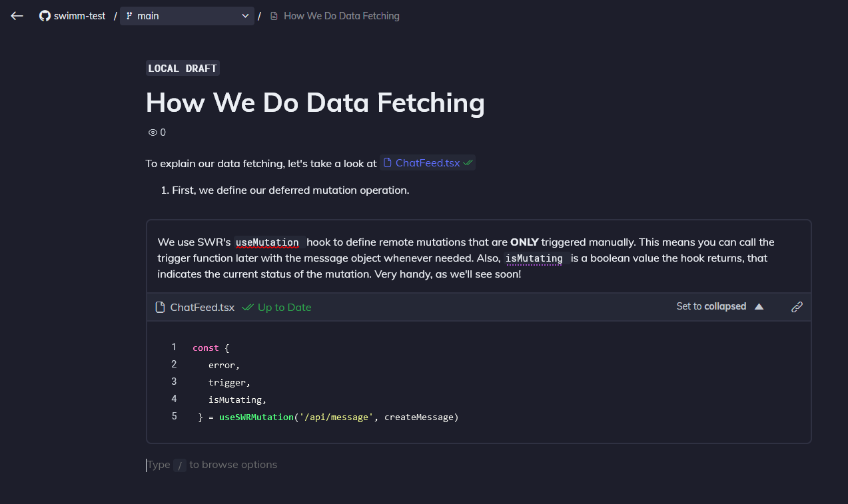Image resolution: width=848 pixels, height=504 pixels.
Task: Click the LOCAL DRAFT badge
Action: [x=183, y=68]
